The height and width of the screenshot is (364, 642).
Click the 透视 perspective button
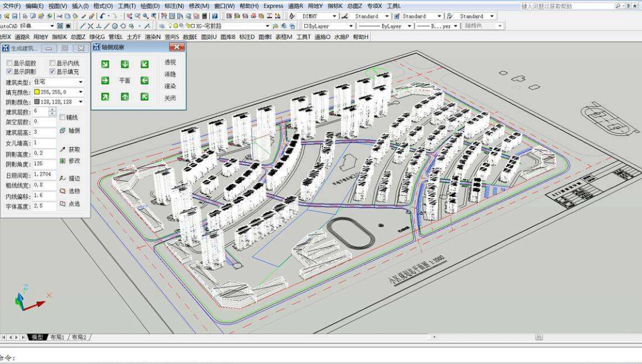click(x=170, y=62)
